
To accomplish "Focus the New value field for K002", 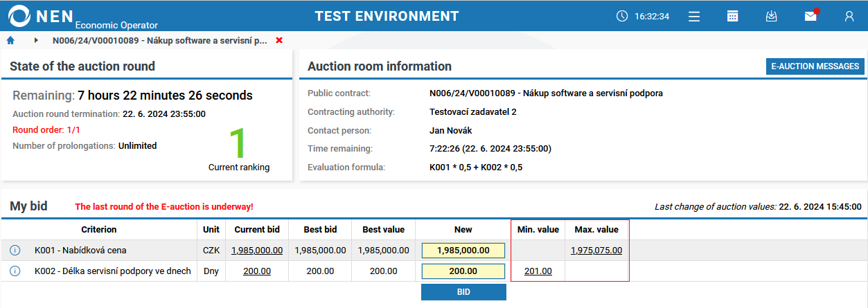I will pyautogui.click(x=463, y=271).
